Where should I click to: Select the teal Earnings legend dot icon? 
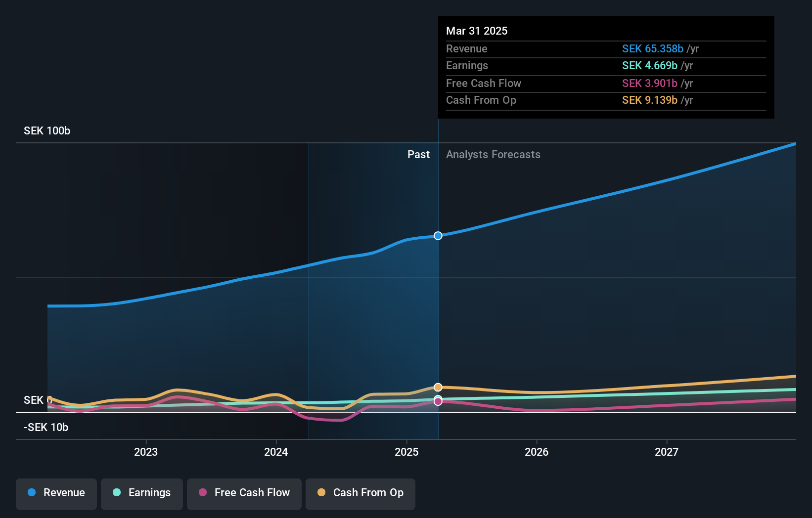click(x=116, y=493)
